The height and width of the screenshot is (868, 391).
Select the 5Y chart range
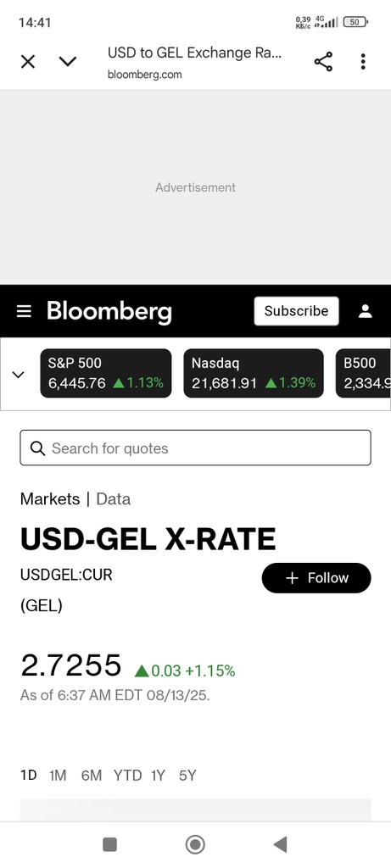coord(187,776)
